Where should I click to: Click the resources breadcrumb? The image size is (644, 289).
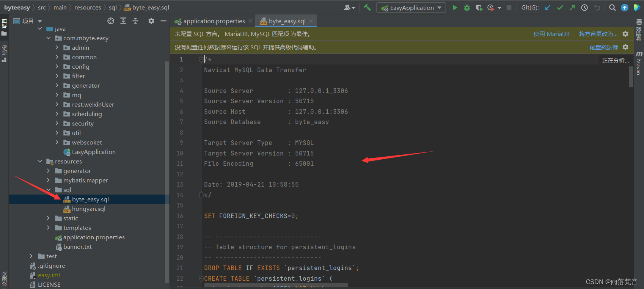coord(88,8)
